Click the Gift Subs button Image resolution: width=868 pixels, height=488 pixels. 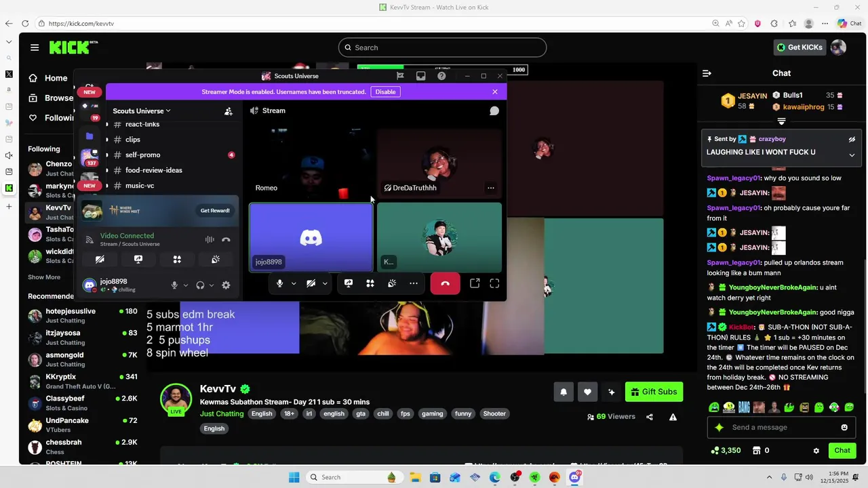pos(654,392)
